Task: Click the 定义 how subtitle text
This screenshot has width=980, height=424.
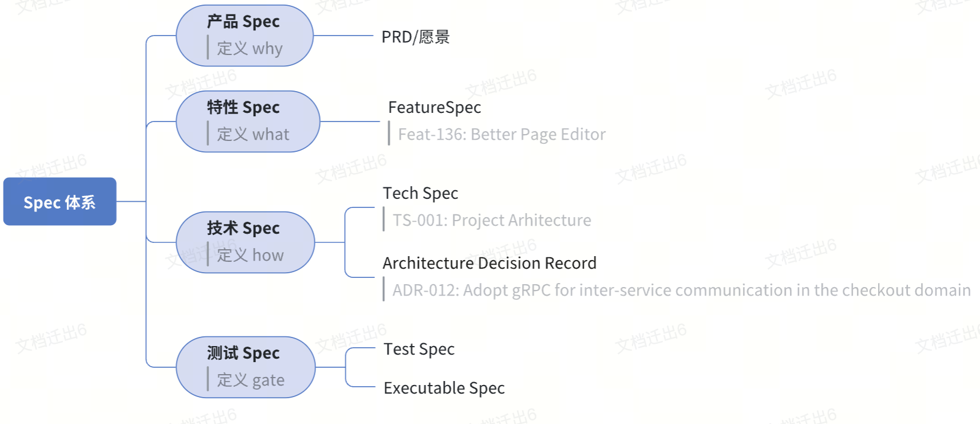Action: pos(250,255)
